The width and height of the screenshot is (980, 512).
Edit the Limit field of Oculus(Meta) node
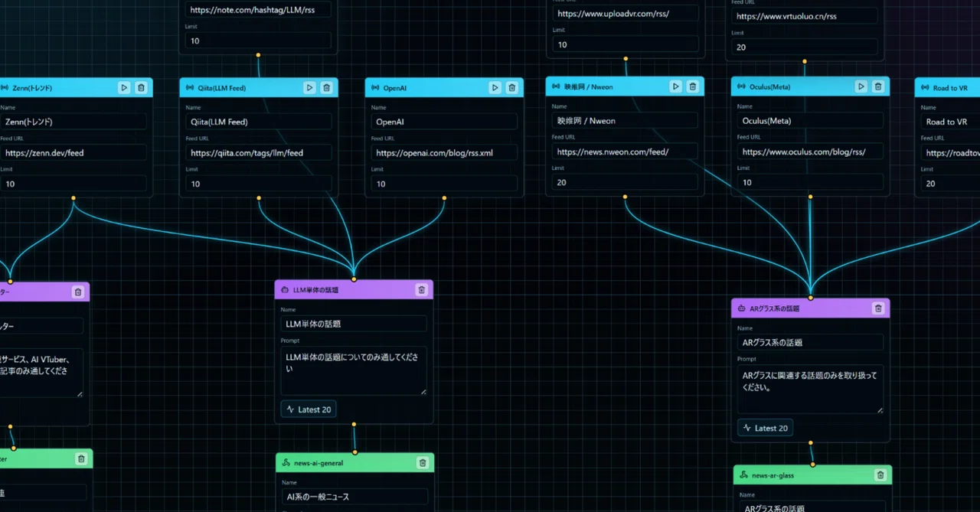click(x=810, y=182)
